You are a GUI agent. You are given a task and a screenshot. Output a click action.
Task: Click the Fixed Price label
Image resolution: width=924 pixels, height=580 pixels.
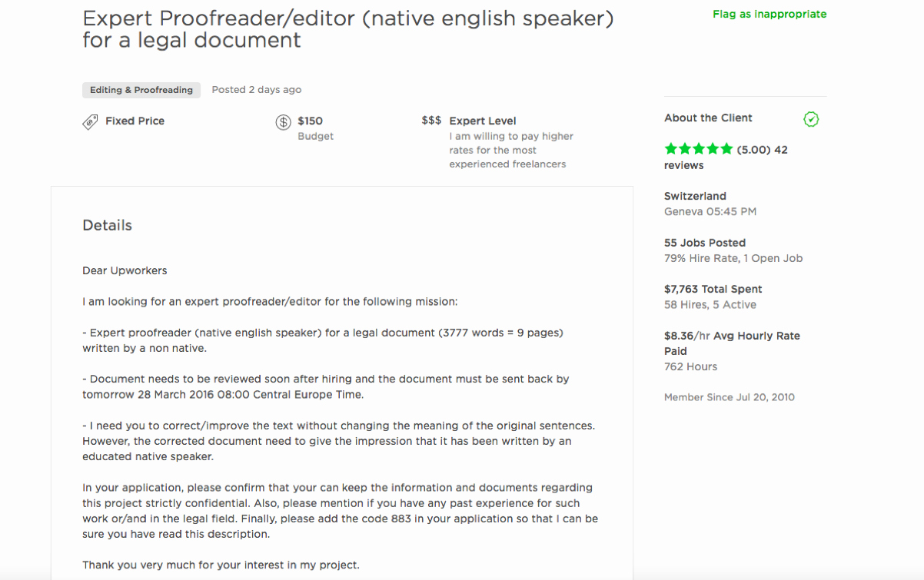(135, 121)
